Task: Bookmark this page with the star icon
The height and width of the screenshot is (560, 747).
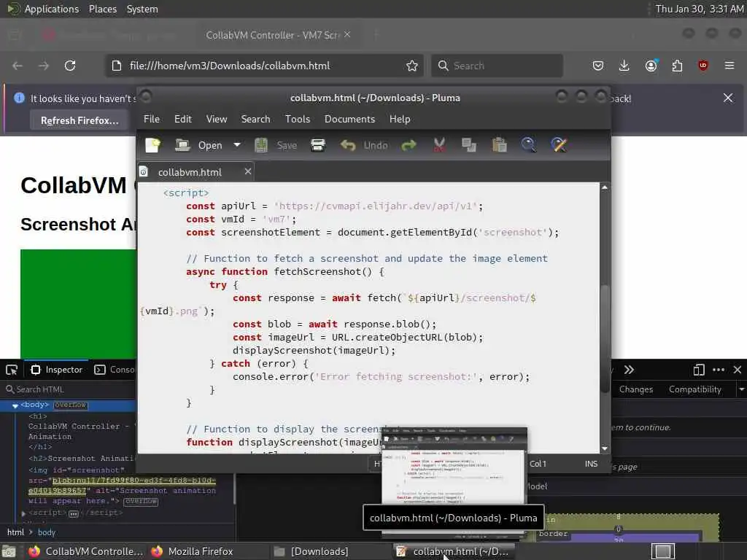Action: [412, 66]
